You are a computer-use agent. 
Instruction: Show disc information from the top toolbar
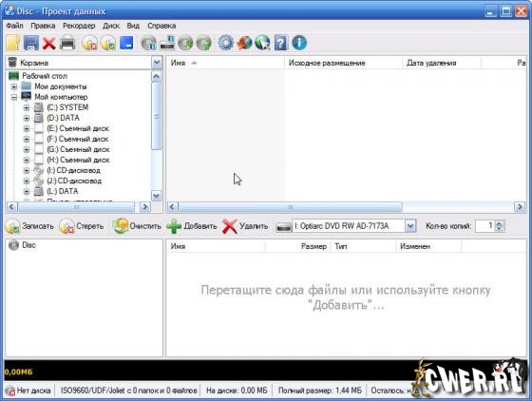pos(148,43)
